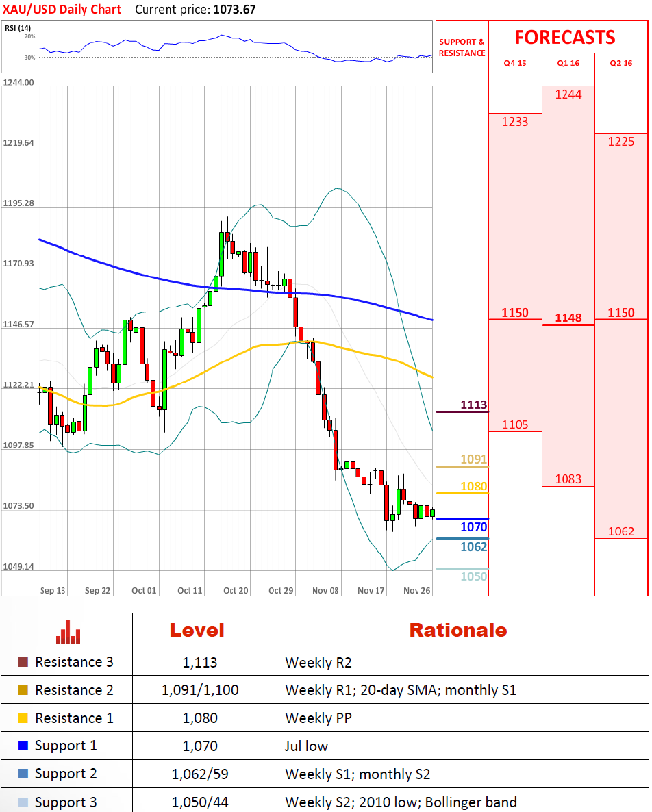652x812 pixels.
Task: Click the RSI 30% threshold label
Action: (x=29, y=58)
